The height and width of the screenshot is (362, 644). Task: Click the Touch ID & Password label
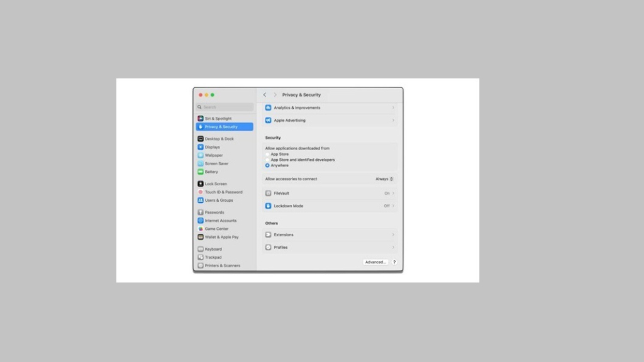[223, 192]
